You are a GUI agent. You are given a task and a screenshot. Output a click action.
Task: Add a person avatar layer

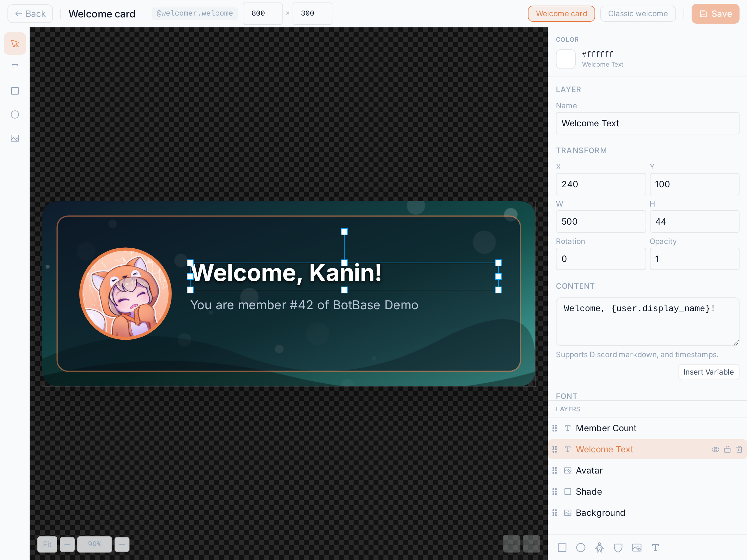point(599,548)
